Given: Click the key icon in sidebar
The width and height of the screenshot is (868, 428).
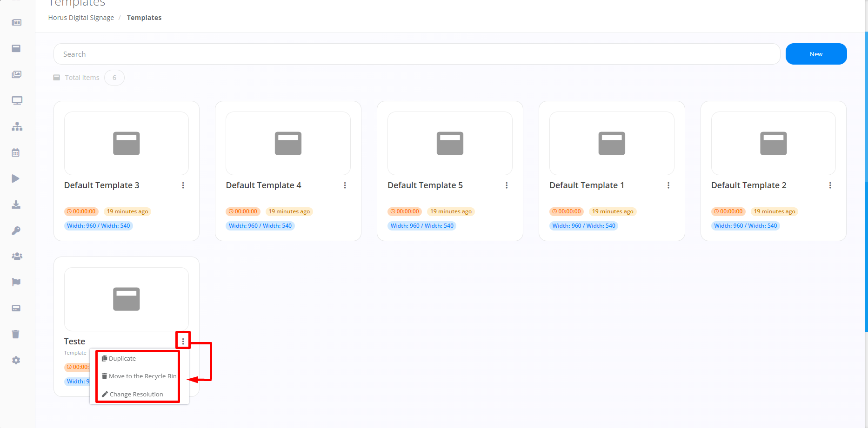Looking at the screenshot, I should click(x=16, y=230).
